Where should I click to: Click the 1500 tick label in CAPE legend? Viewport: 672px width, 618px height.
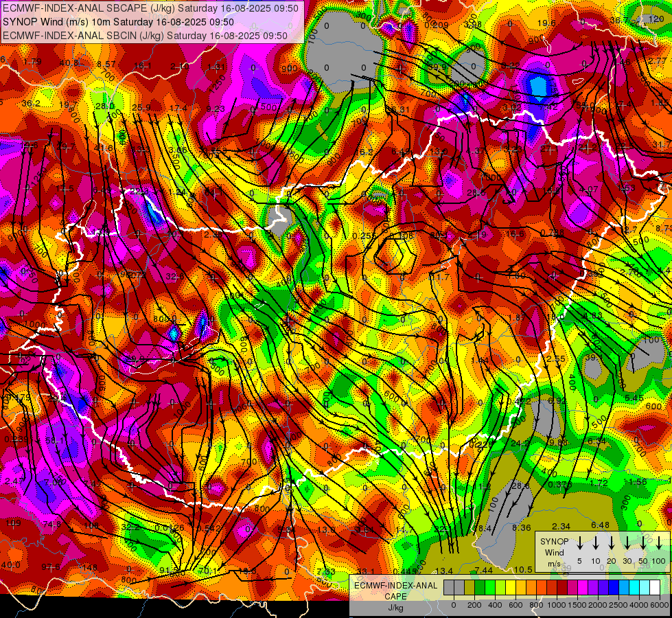[577, 605]
